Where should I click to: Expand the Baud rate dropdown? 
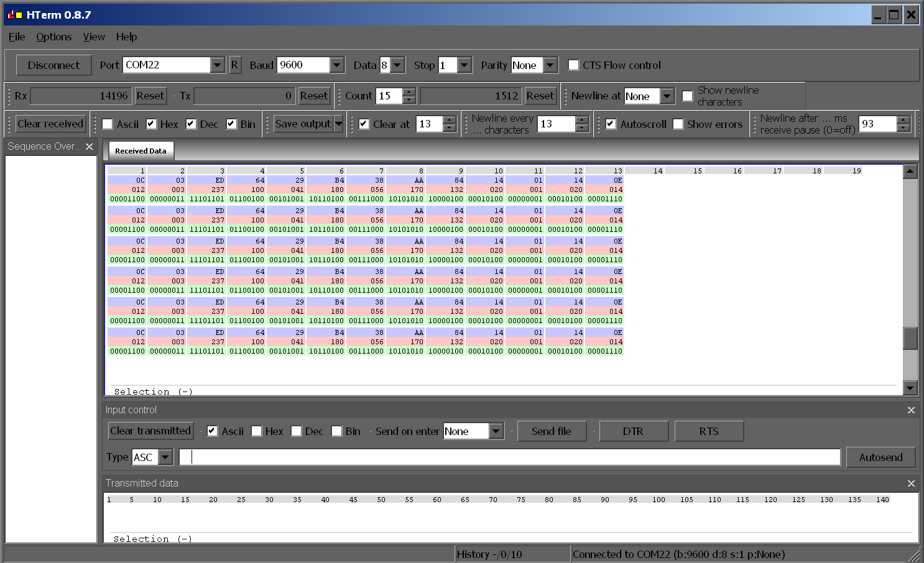[336, 65]
